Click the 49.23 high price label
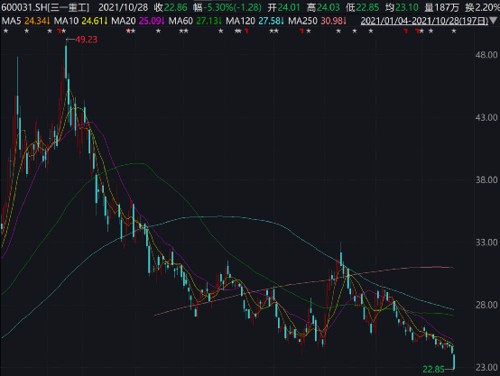This screenshot has height=376, width=500. [x=86, y=40]
